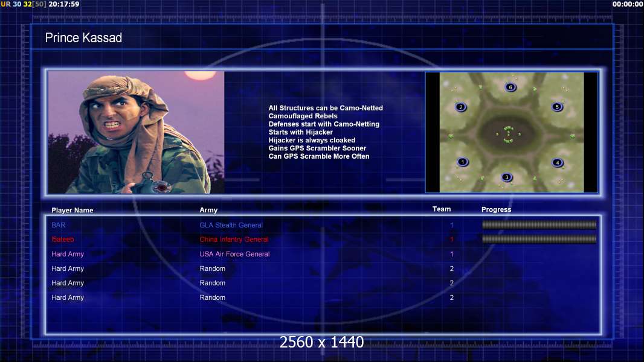Viewport: 644px width, 362px height.
Task: Click the 00:00:00 timer at top right
Action: coord(627,4)
